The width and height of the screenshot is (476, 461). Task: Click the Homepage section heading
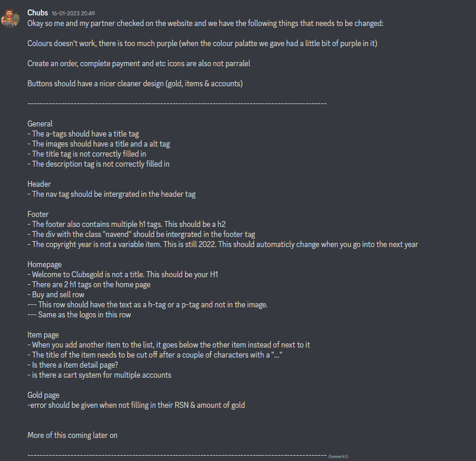coord(44,265)
